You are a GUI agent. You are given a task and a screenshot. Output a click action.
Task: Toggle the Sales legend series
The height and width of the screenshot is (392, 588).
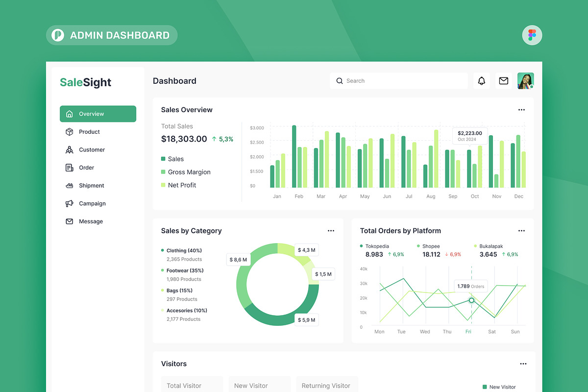tap(172, 159)
